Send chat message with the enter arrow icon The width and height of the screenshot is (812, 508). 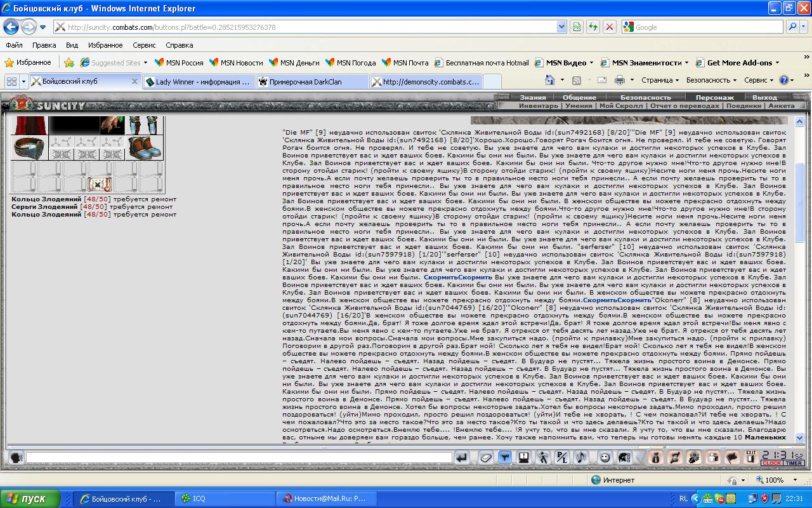point(462,457)
